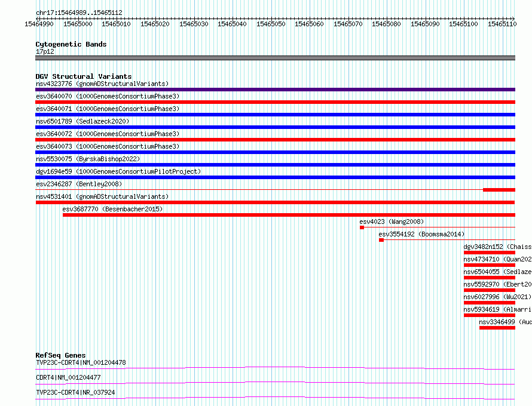Click small red start block of esv3554192
The height and width of the screenshot is (406, 532).
coord(381,240)
